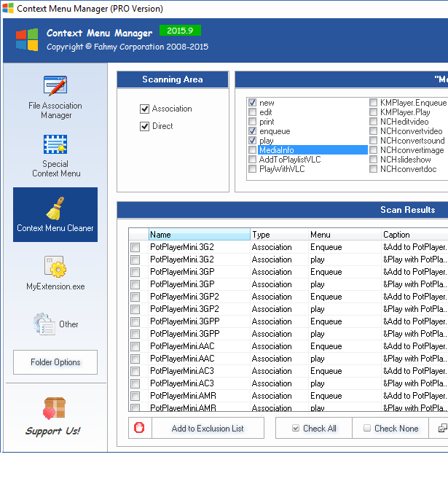Check the PotPlayerMini.3GP2 Enqueue row checkbox
Screen dimensions: 448x492
(x=135, y=297)
